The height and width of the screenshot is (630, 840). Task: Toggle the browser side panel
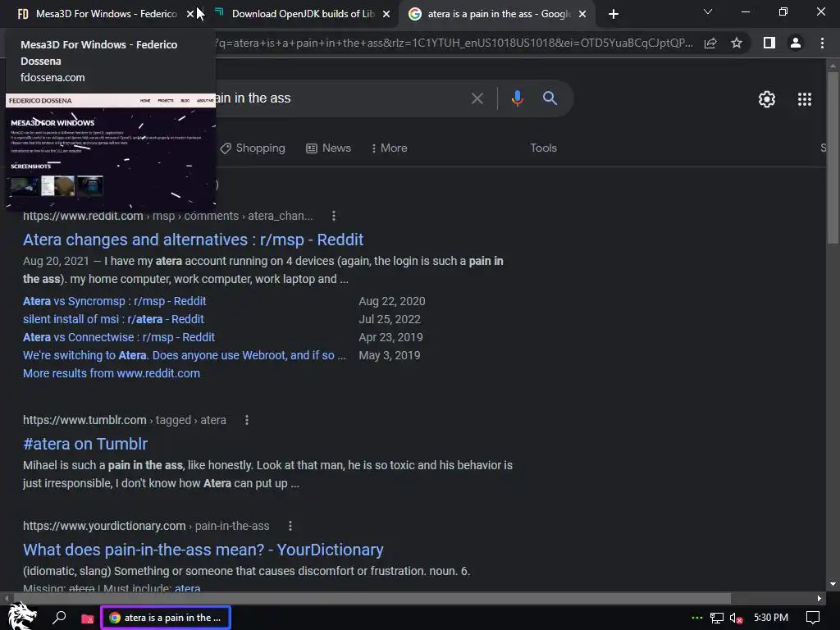[769, 43]
